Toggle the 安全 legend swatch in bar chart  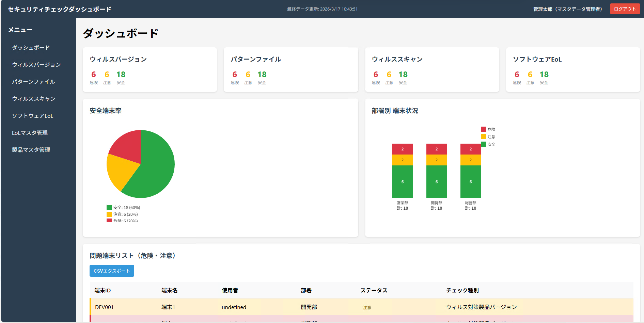click(x=483, y=144)
